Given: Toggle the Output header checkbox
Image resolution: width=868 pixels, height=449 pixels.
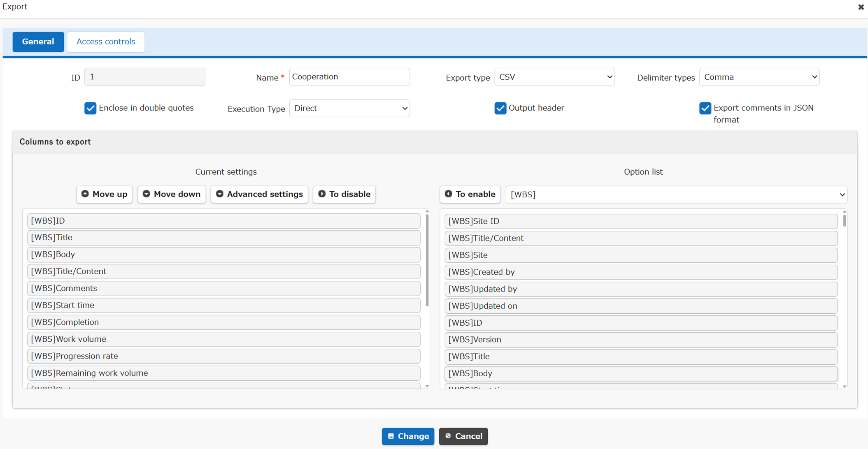Looking at the screenshot, I should [x=500, y=108].
